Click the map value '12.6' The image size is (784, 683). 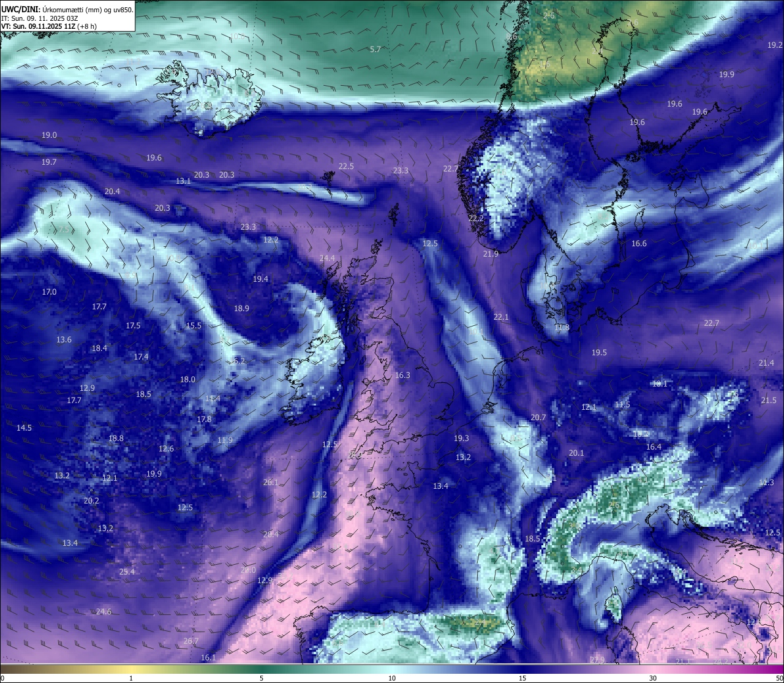coord(166,448)
